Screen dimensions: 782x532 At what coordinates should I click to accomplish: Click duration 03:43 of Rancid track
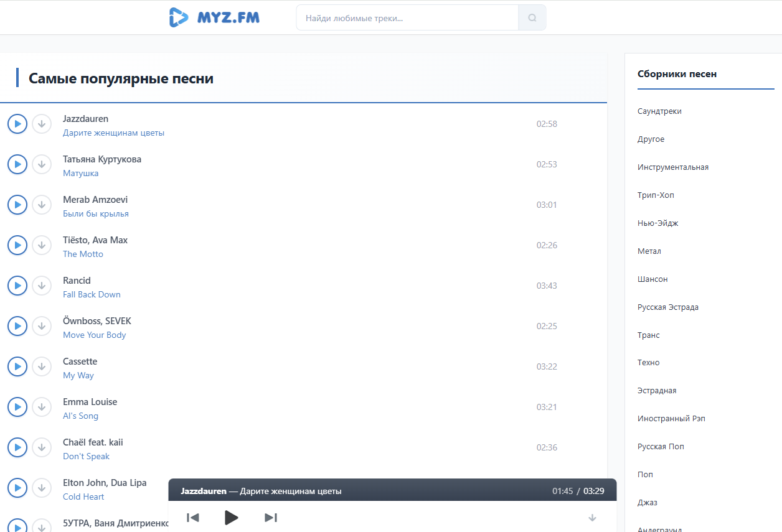click(547, 286)
